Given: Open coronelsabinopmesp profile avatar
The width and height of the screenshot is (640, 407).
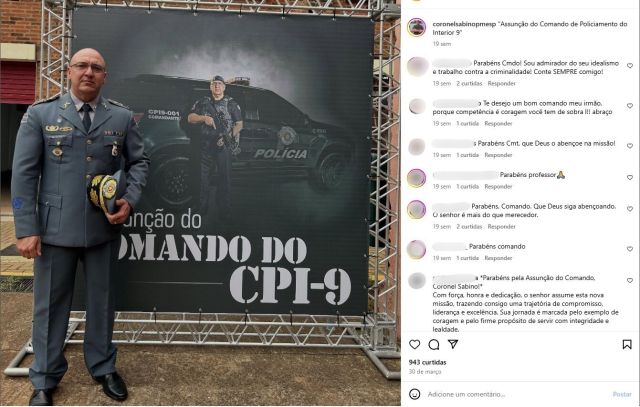Looking at the screenshot, I should coord(417,28).
